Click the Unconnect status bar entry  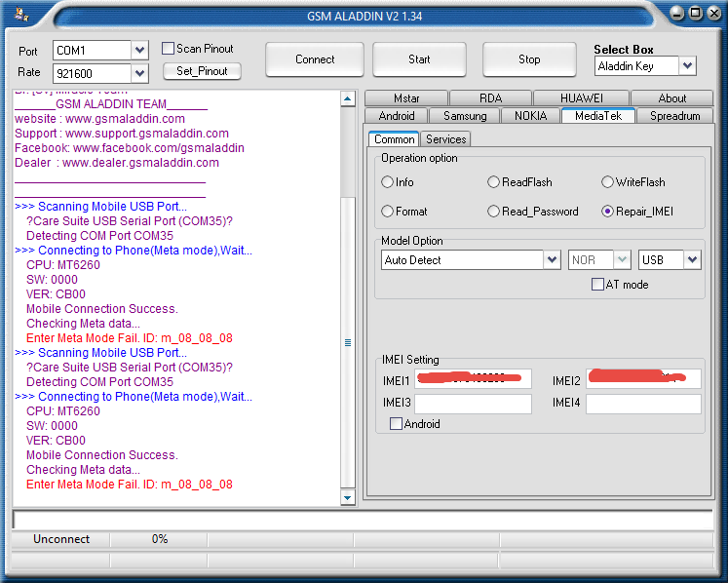click(61, 539)
